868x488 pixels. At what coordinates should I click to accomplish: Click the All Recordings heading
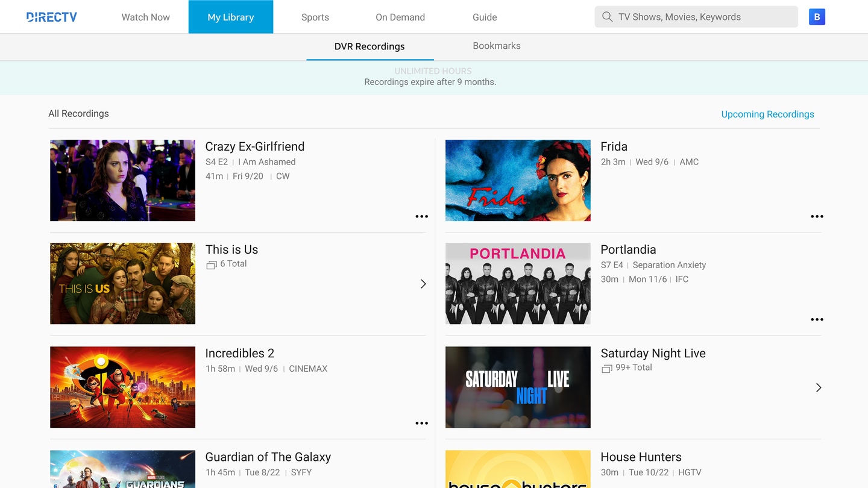coord(78,113)
